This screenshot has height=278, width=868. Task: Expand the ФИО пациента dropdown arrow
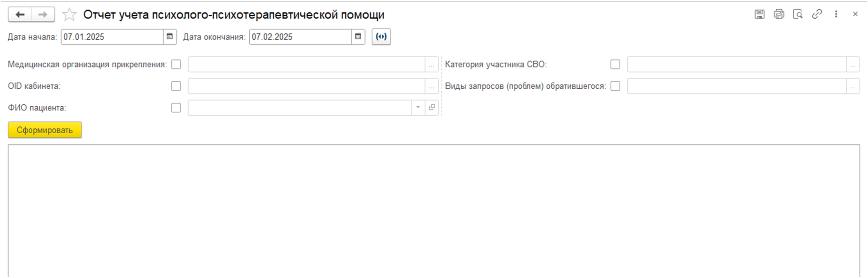click(418, 108)
